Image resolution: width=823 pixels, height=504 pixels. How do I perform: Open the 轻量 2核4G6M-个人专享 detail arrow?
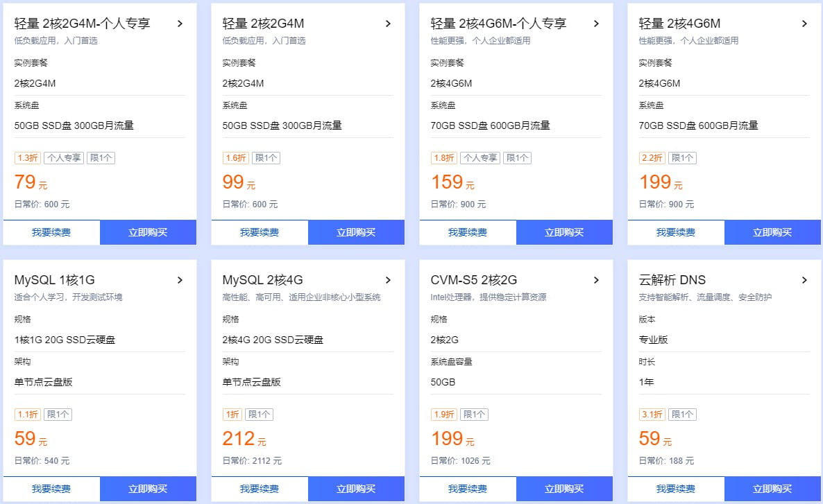coord(596,23)
